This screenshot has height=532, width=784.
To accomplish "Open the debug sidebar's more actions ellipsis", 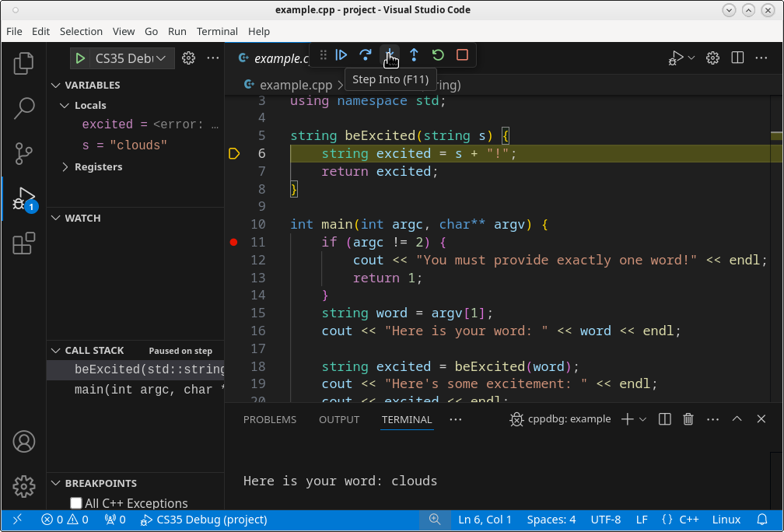I will pos(213,58).
